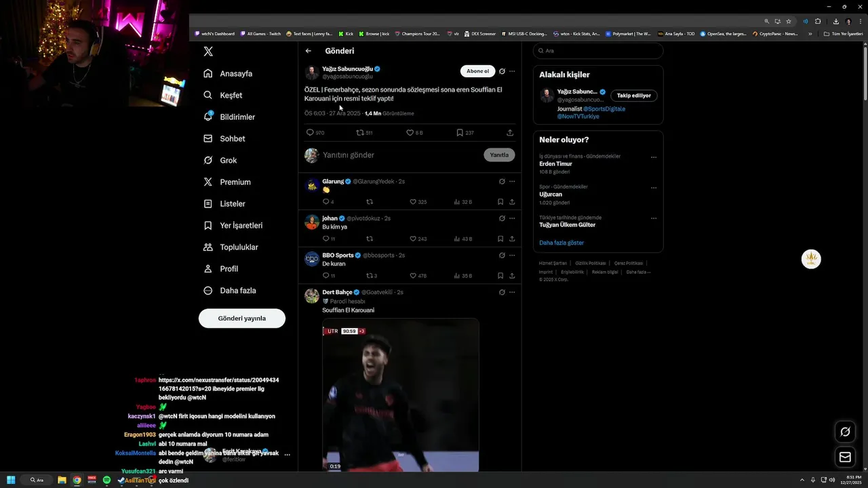Screen dimensions: 868x488
Task: Open Spotify from the taskbar
Action: coord(106,480)
